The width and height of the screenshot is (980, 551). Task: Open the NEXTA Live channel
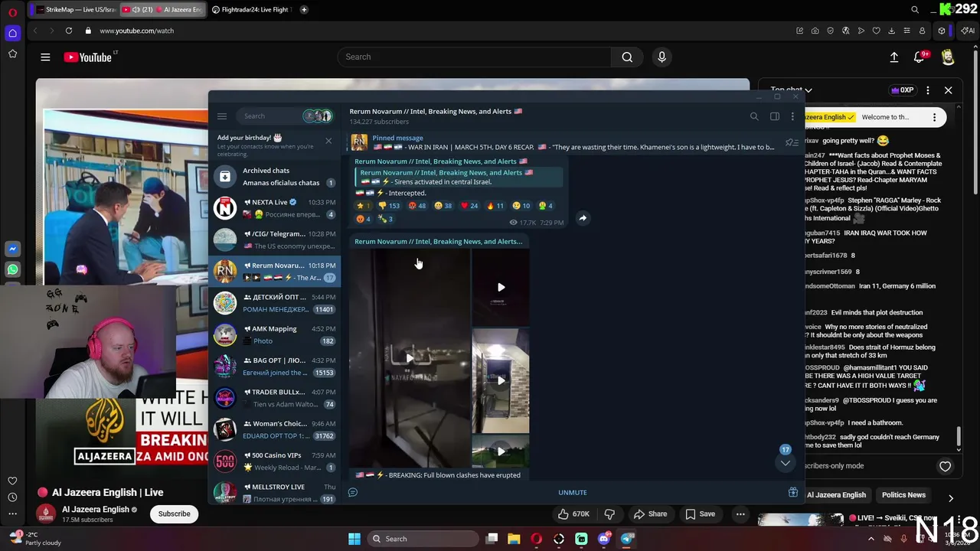[276, 208]
